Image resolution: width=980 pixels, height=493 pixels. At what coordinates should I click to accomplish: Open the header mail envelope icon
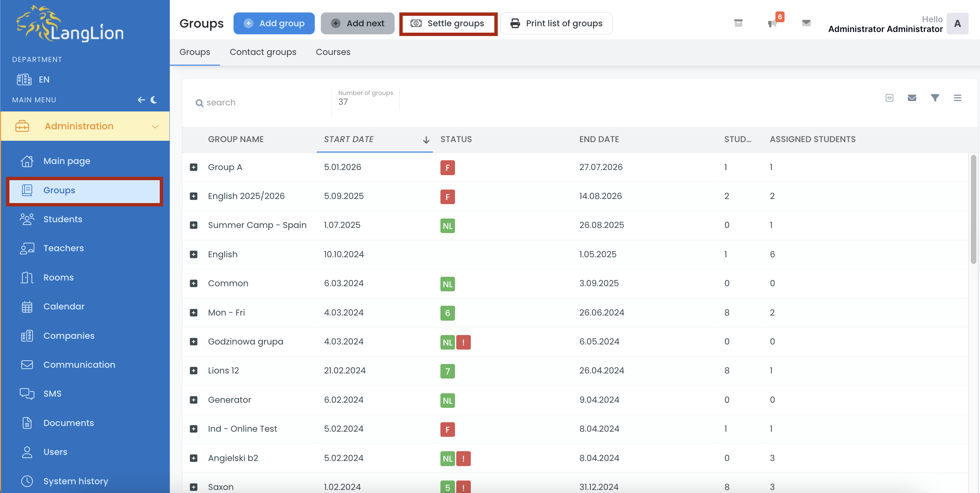tap(806, 23)
